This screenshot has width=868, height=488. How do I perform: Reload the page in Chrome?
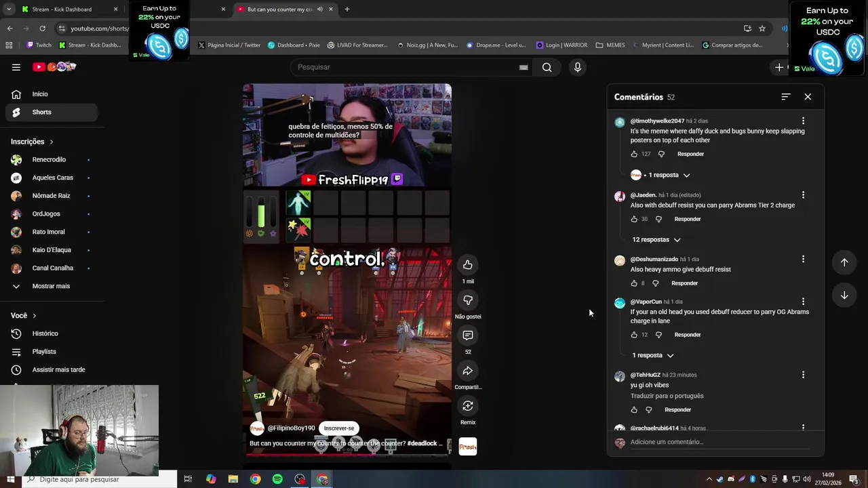[x=42, y=28]
